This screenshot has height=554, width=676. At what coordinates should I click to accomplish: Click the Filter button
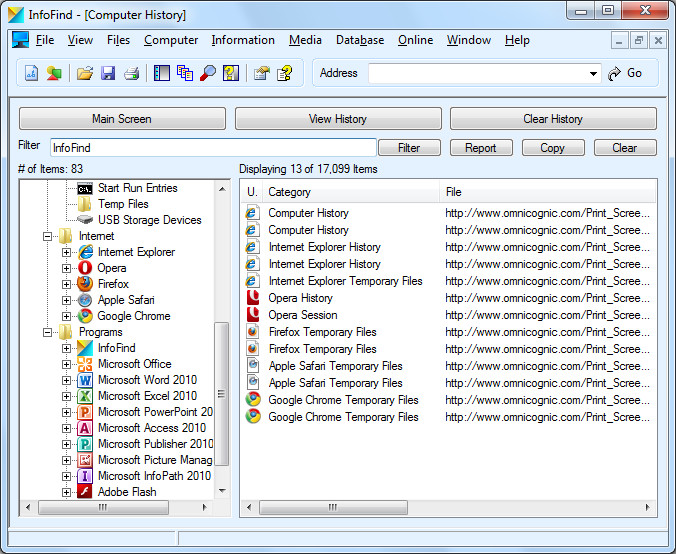(409, 148)
